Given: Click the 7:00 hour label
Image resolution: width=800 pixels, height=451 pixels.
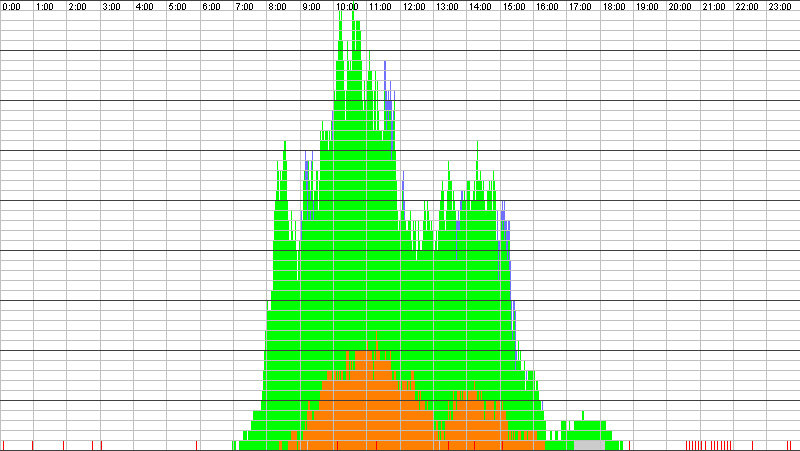Looking at the screenshot, I should [x=244, y=7].
